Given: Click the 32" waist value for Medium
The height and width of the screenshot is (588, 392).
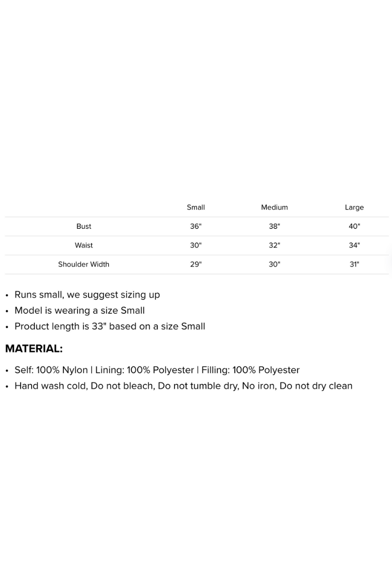Looking at the screenshot, I should click(x=274, y=245).
